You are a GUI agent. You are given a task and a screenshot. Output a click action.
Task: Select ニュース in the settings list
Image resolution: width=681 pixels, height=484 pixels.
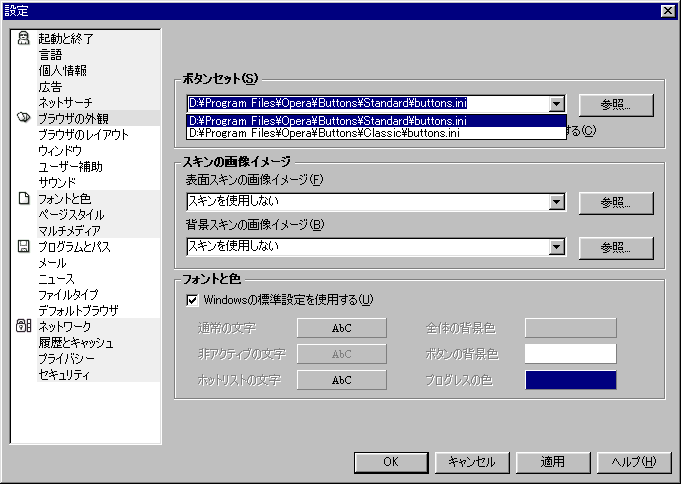pyautogui.click(x=56, y=278)
